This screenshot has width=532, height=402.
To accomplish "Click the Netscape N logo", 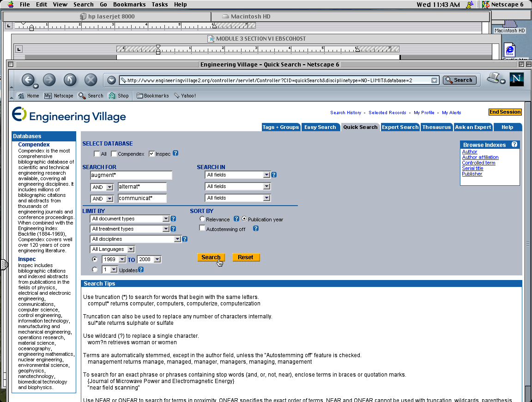I will click(x=516, y=80).
